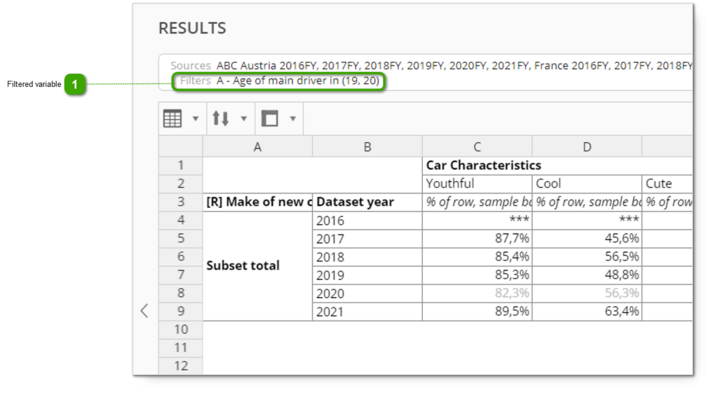Click the 56,5% Cool value
Viewport: 711px width, 393px height.
pos(587,257)
